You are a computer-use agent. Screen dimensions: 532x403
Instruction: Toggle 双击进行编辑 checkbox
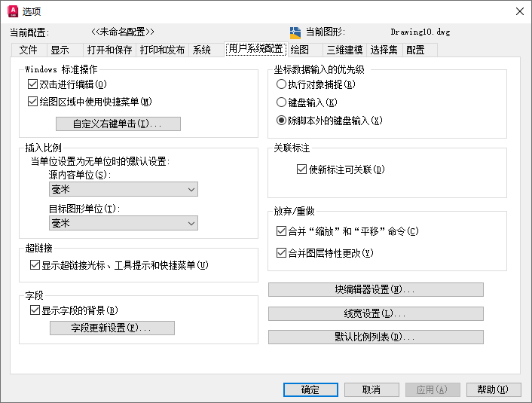32,84
